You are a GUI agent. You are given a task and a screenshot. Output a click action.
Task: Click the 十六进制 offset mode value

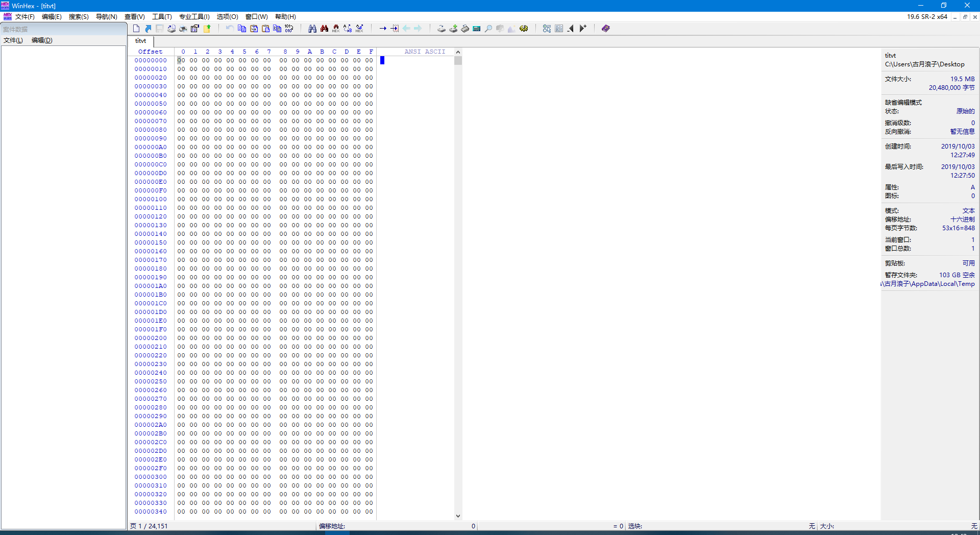(962, 220)
